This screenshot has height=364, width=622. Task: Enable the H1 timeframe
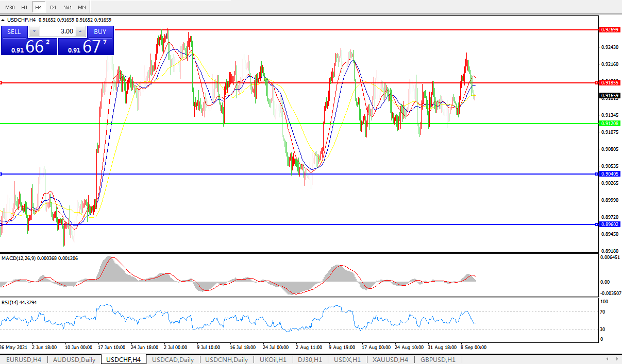(x=24, y=7)
